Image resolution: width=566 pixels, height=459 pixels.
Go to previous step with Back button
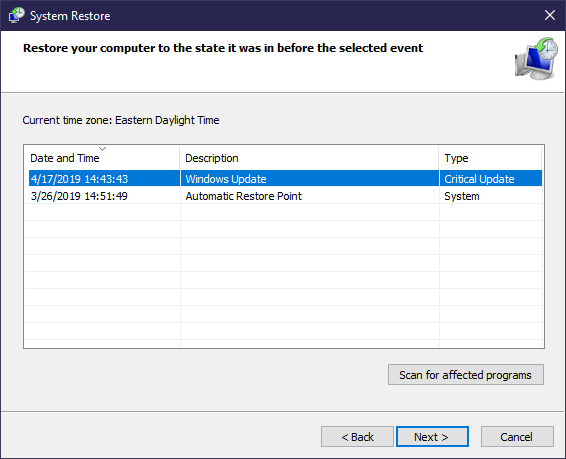click(357, 437)
